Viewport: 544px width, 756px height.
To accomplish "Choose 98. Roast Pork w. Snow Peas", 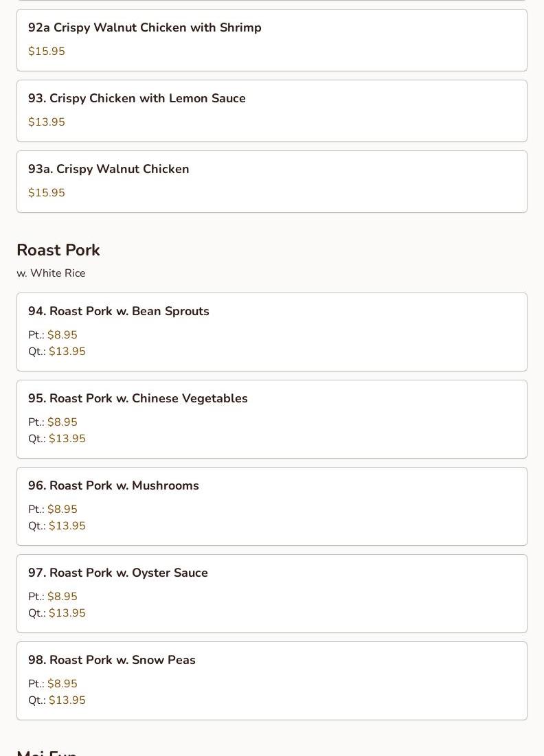I will (x=271, y=680).
